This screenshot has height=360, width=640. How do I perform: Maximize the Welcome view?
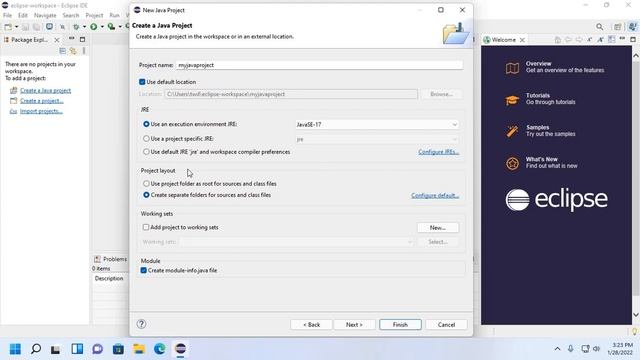tap(633, 40)
